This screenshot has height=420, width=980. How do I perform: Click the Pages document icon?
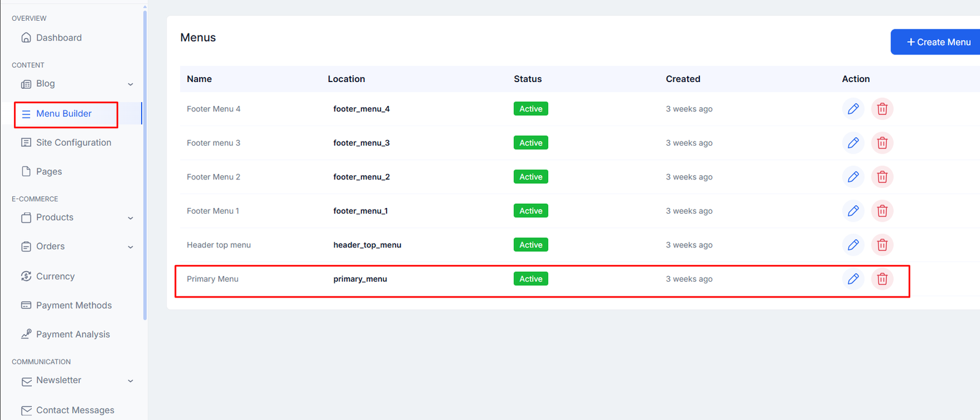(x=26, y=171)
